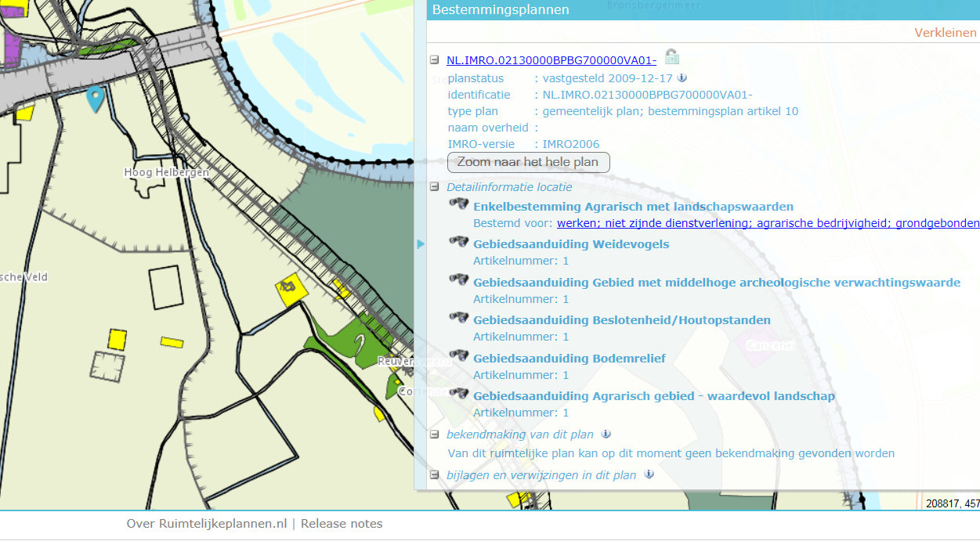Click the Zoom naar het hele plan button
This screenshot has height=541, width=980.
click(528, 162)
